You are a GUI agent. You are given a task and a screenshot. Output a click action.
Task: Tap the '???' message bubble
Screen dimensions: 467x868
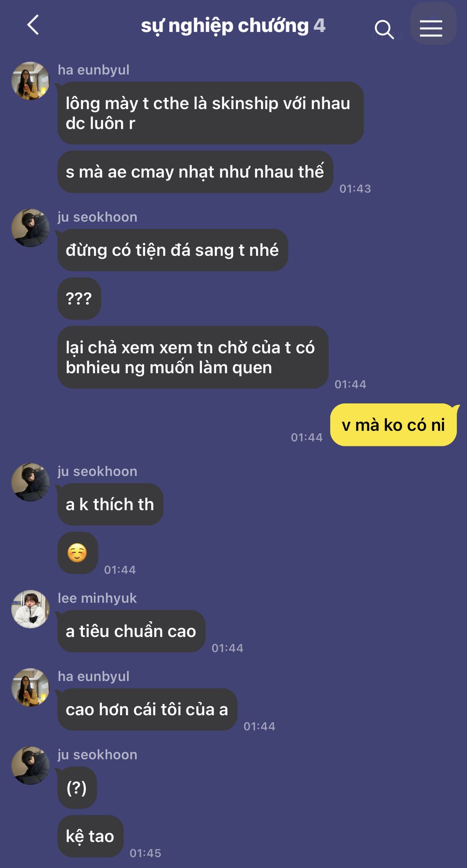pos(79,298)
